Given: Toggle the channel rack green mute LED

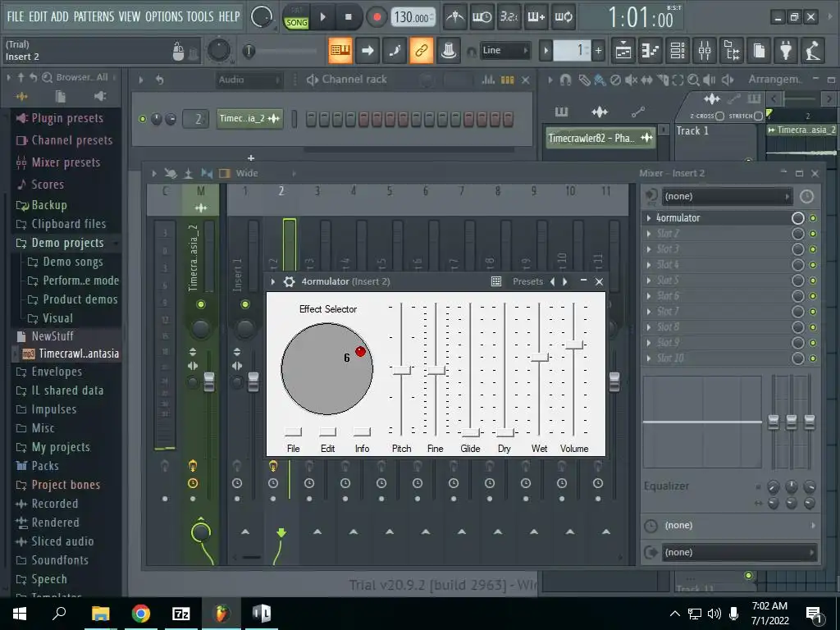Looking at the screenshot, I should click(x=143, y=119).
